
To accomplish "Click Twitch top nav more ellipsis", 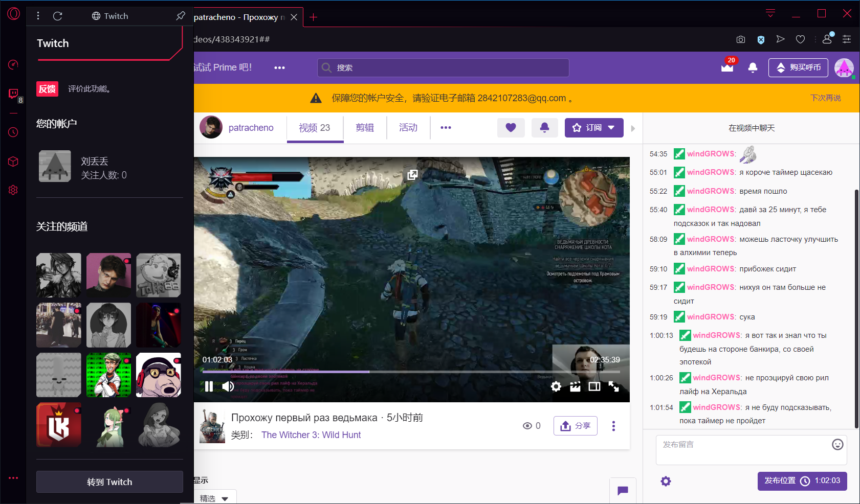I will click(x=279, y=67).
